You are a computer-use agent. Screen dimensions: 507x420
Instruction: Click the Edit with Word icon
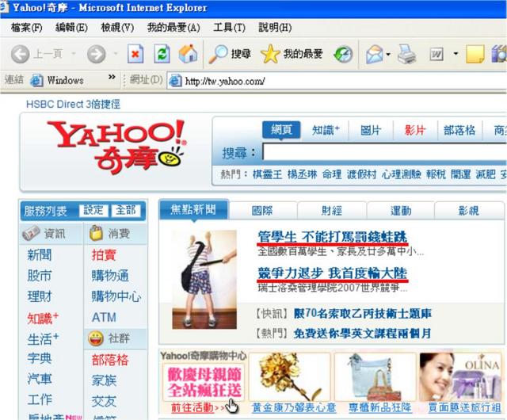click(436, 55)
